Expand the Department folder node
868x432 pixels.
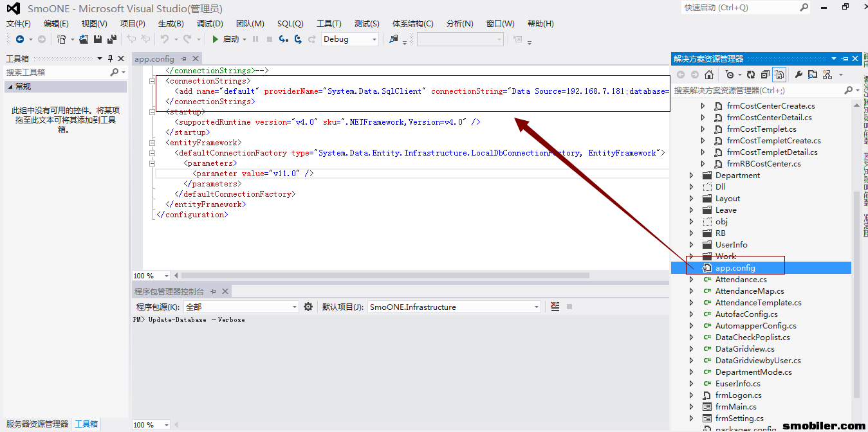tap(692, 175)
